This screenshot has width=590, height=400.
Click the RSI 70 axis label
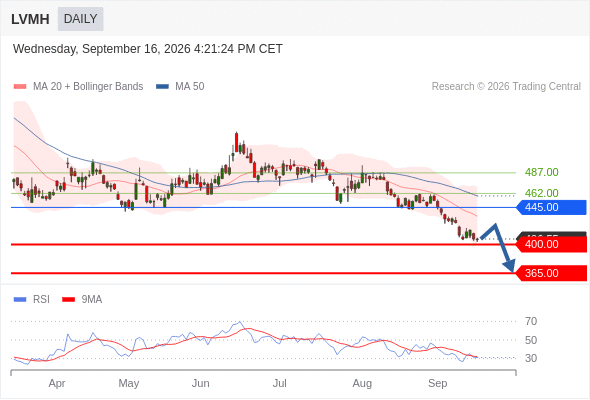coord(531,321)
